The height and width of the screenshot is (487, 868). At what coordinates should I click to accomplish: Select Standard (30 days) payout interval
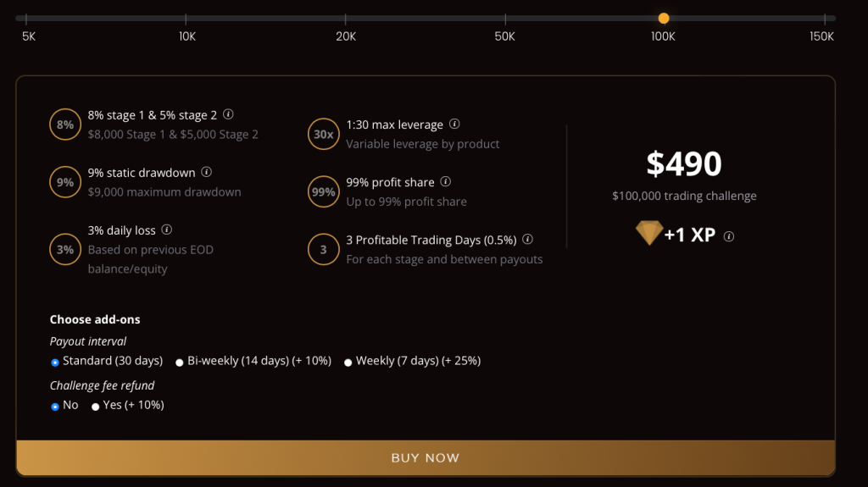(55, 362)
